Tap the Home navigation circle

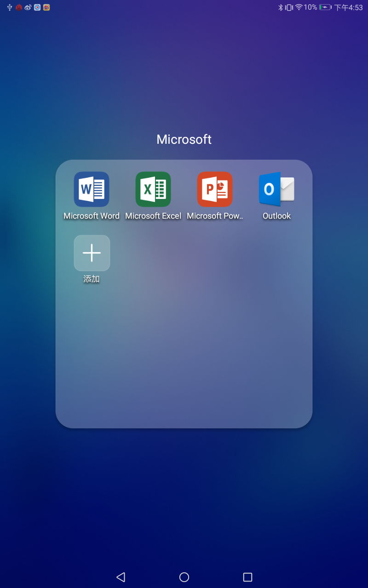[x=184, y=577]
